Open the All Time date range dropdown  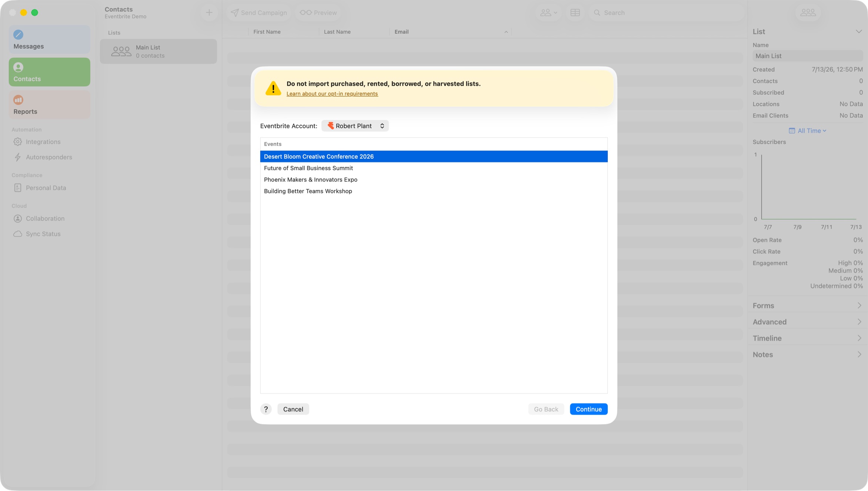[808, 131]
